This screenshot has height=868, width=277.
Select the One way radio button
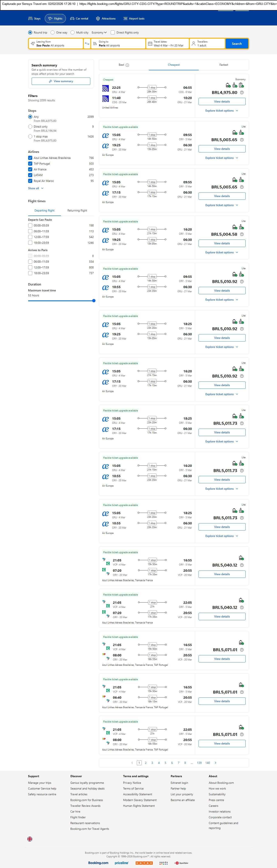point(53,33)
